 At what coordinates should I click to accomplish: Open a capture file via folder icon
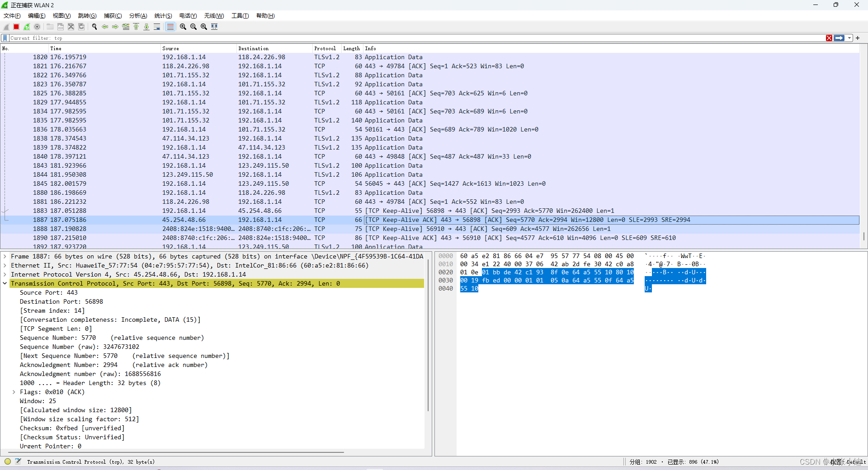pyautogui.click(x=50, y=27)
